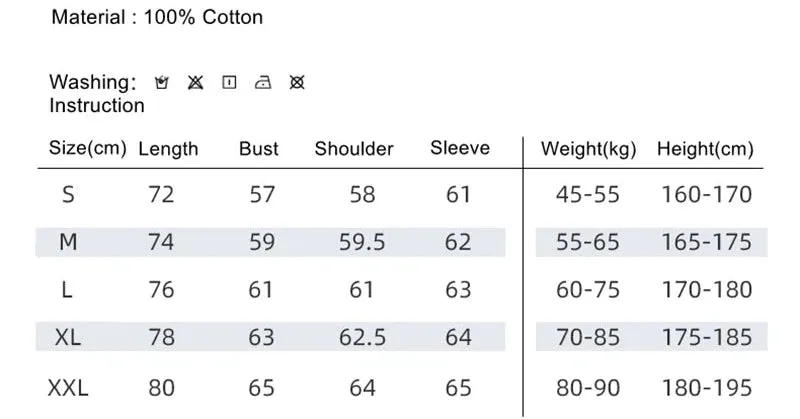Click the Size(cm) column header
Image resolution: width=800 pixels, height=419 pixels.
(x=88, y=148)
